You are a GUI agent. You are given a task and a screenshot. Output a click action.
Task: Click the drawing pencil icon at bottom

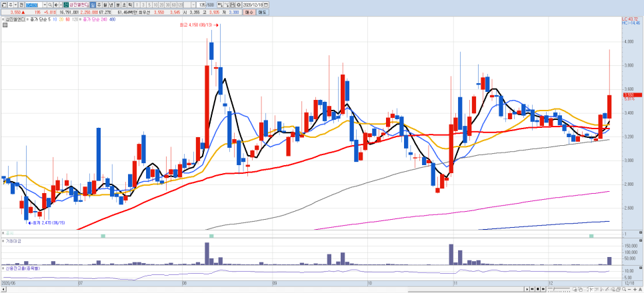click(x=607, y=289)
